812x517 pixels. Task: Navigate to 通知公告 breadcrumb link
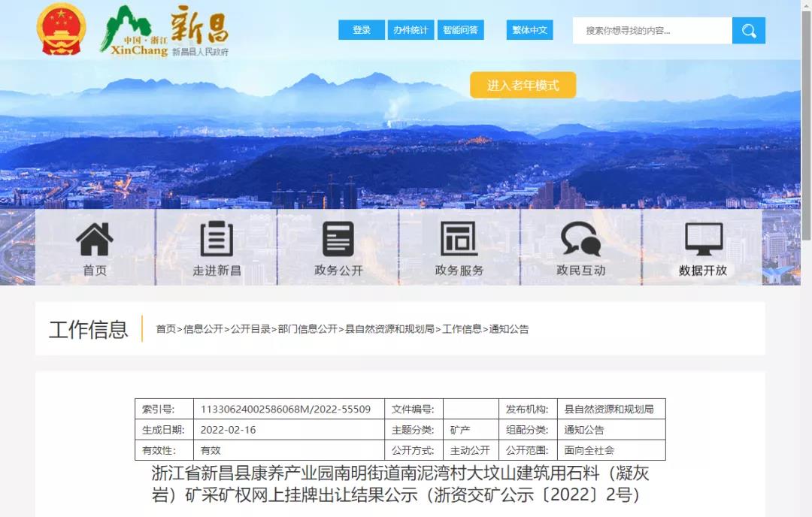pyautogui.click(x=509, y=329)
